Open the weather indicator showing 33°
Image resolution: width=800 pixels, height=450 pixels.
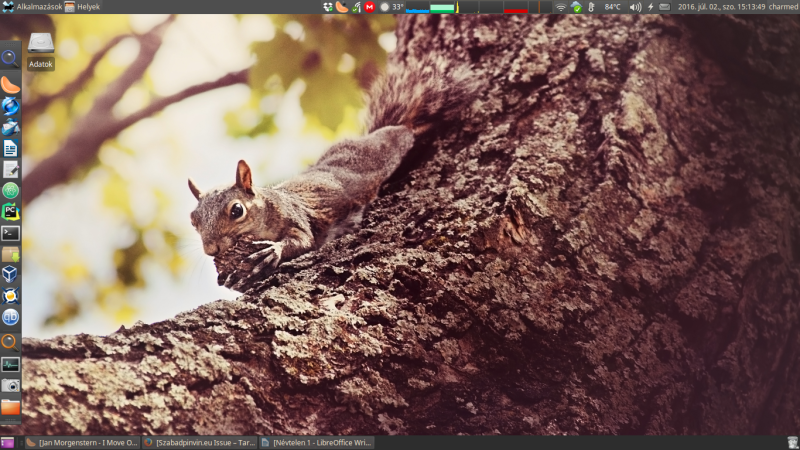coord(392,7)
